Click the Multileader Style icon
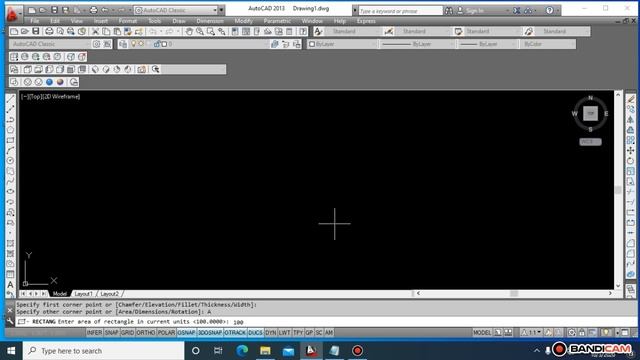This screenshot has height=360, width=640. pos(529,31)
